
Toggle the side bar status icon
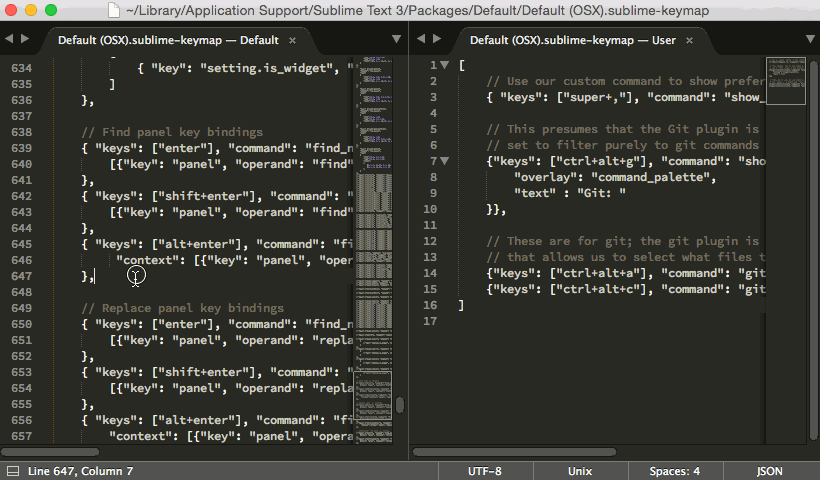13,471
